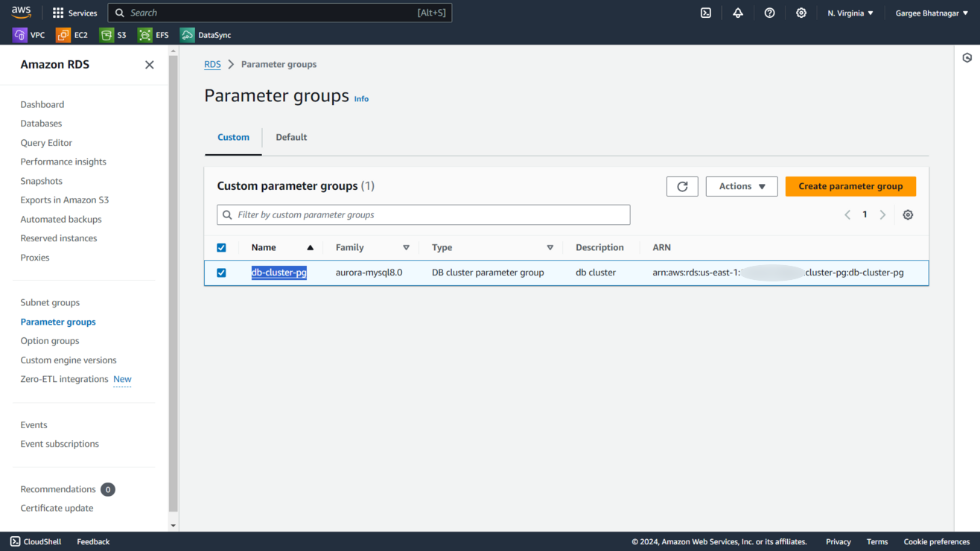Open the db-cluster-pg parameter group link
The height and width of the screenshot is (551, 980).
pos(279,273)
